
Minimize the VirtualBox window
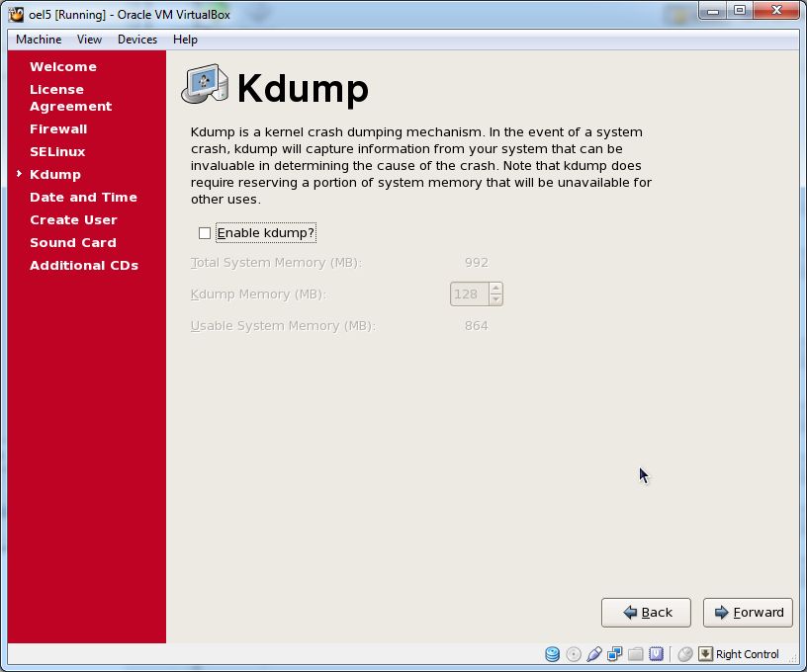(x=713, y=11)
